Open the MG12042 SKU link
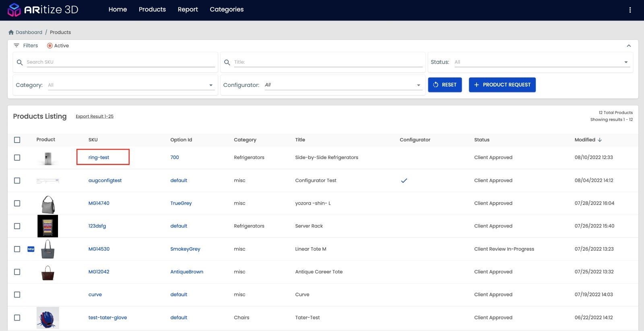This screenshot has height=331, width=644. tap(99, 272)
